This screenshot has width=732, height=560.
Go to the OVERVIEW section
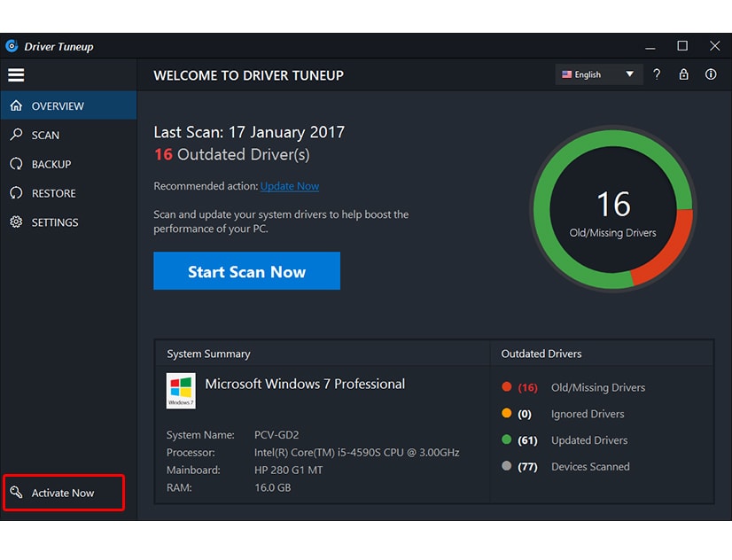(68, 105)
